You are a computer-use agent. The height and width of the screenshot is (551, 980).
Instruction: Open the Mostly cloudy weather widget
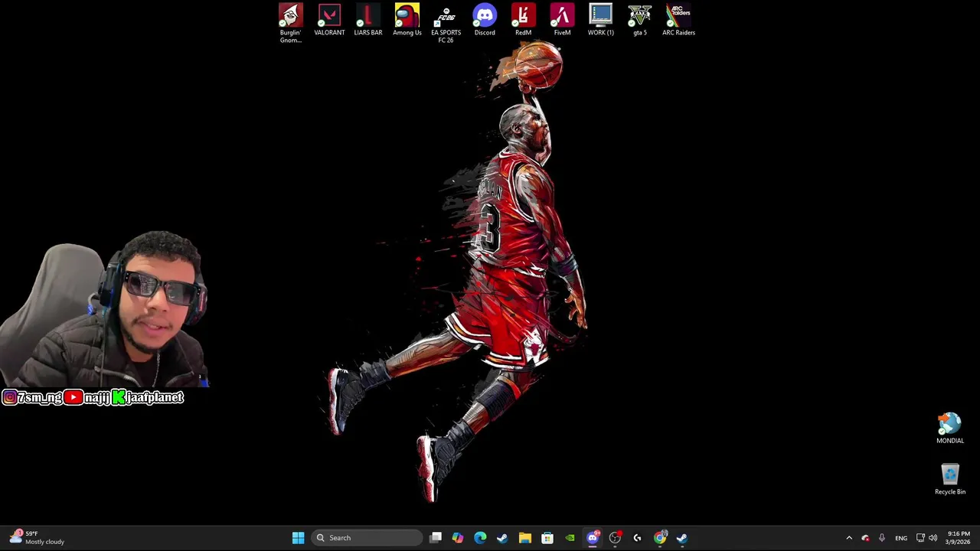(x=37, y=538)
